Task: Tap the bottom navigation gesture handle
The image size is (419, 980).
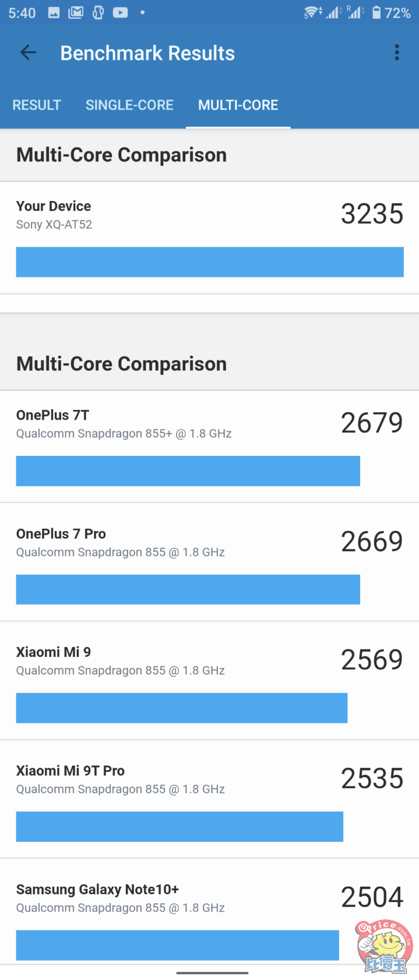Action: 212,972
